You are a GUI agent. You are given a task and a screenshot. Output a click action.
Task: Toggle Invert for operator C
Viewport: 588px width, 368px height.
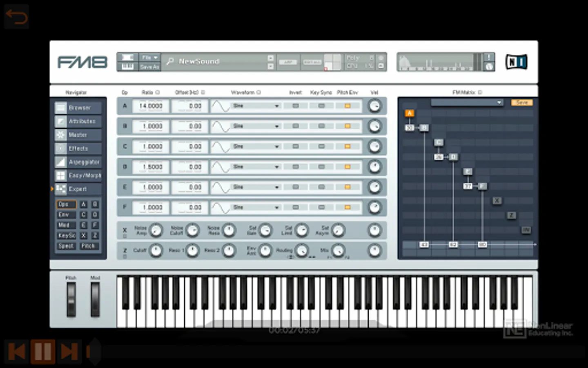pos(296,146)
